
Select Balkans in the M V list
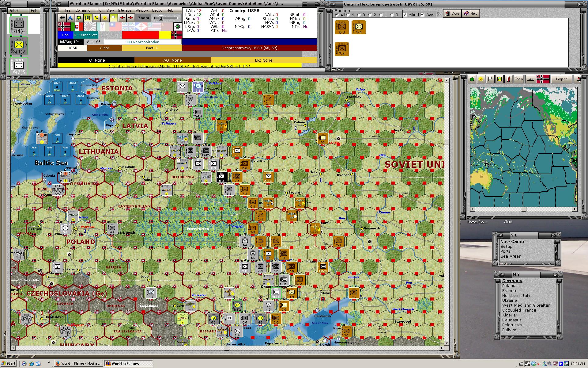click(510, 330)
